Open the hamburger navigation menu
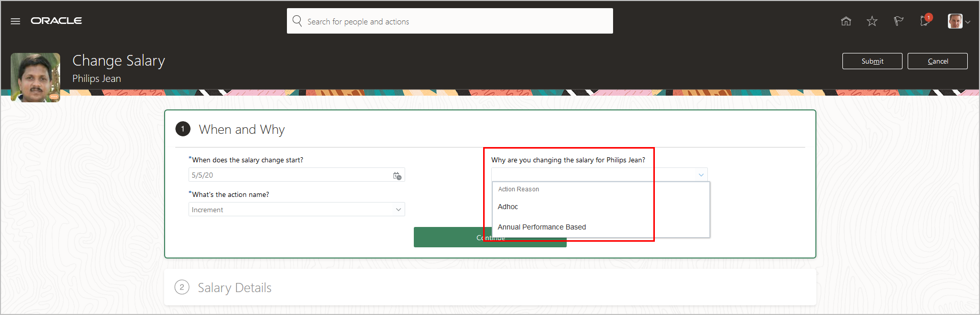The height and width of the screenshot is (315, 980). click(x=15, y=21)
